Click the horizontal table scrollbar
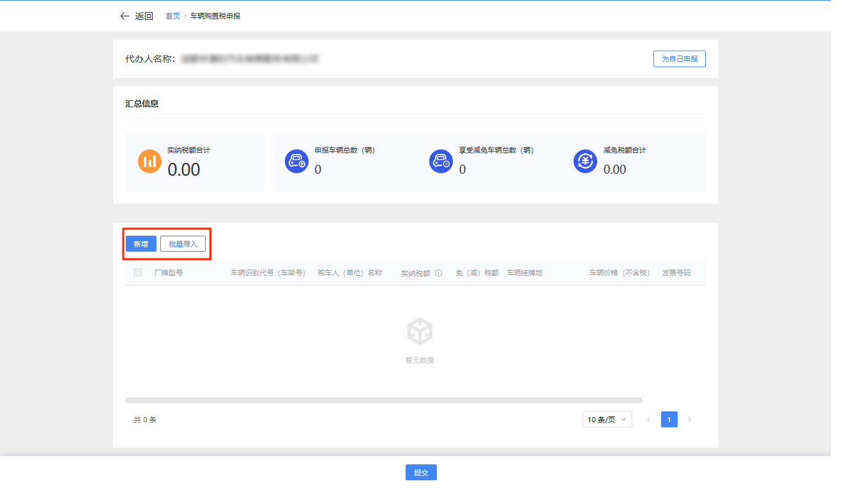Image resolution: width=868 pixels, height=488 pixels. coord(383,400)
